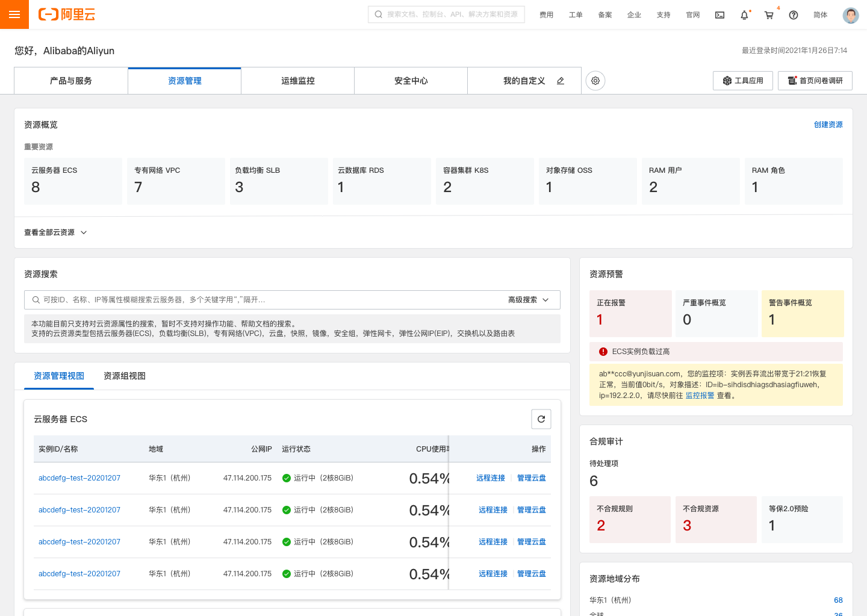Open the RAM 角色 card
The width and height of the screenshot is (867, 616).
[794, 181]
